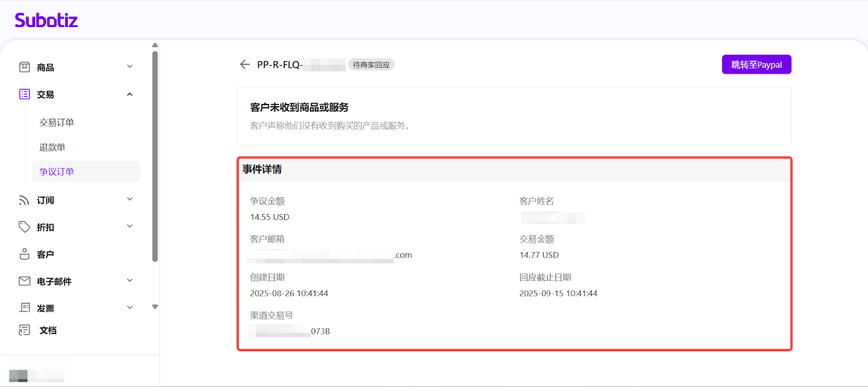Select 争议订单 menu item

tap(57, 172)
